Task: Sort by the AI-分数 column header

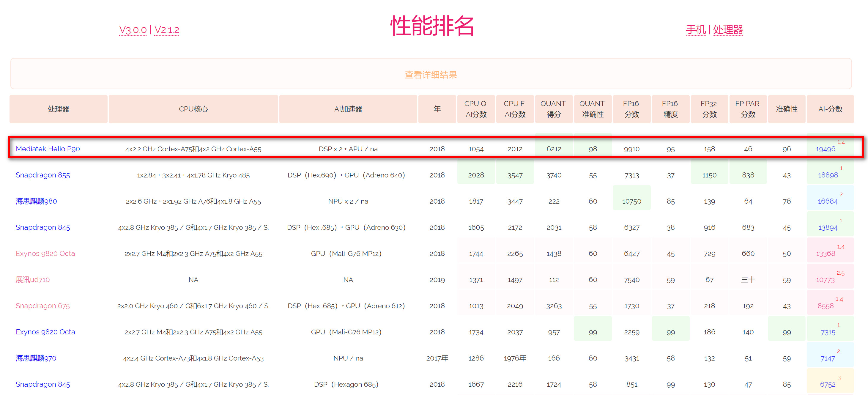Action: 830,109
